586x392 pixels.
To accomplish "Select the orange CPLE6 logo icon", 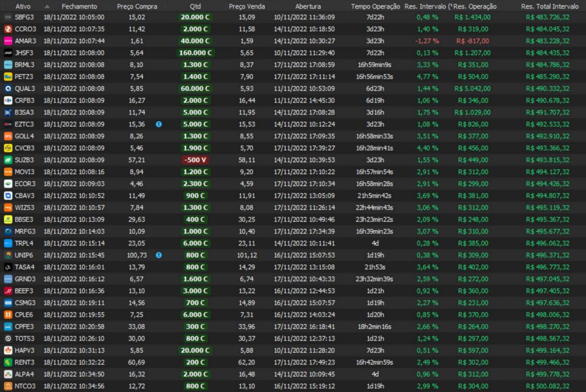I will coord(8,315).
